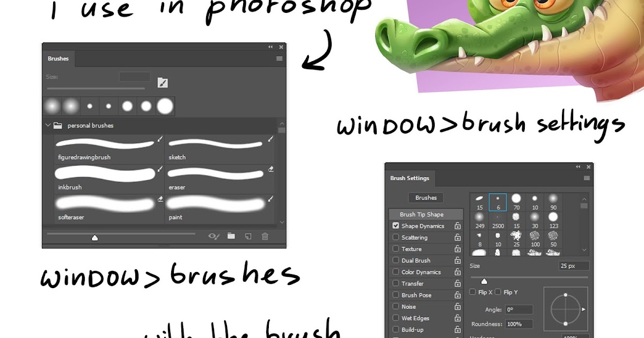The width and height of the screenshot is (644, 338).
Task: Toggle the Wet Edges checkbox
Action: [396, 318]
